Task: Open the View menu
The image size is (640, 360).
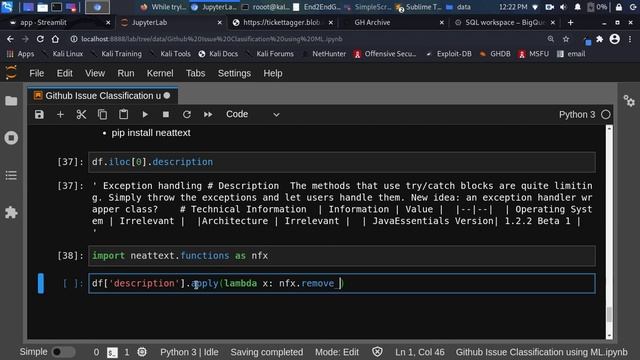Action: point(95,73)
